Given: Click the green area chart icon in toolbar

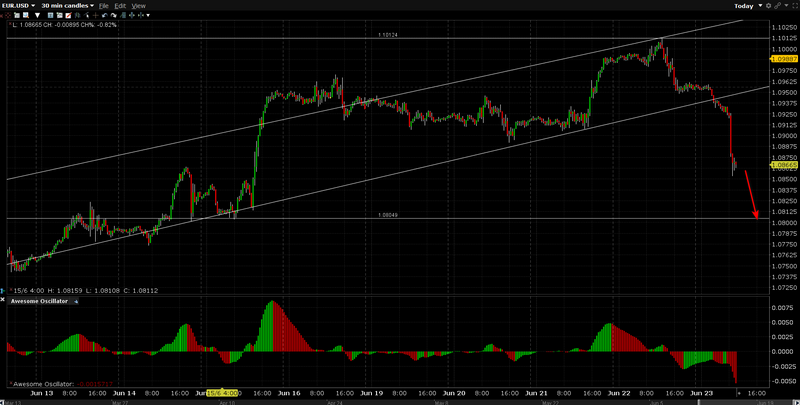Looking at the screenshot, I should click(x=122, y=15).
